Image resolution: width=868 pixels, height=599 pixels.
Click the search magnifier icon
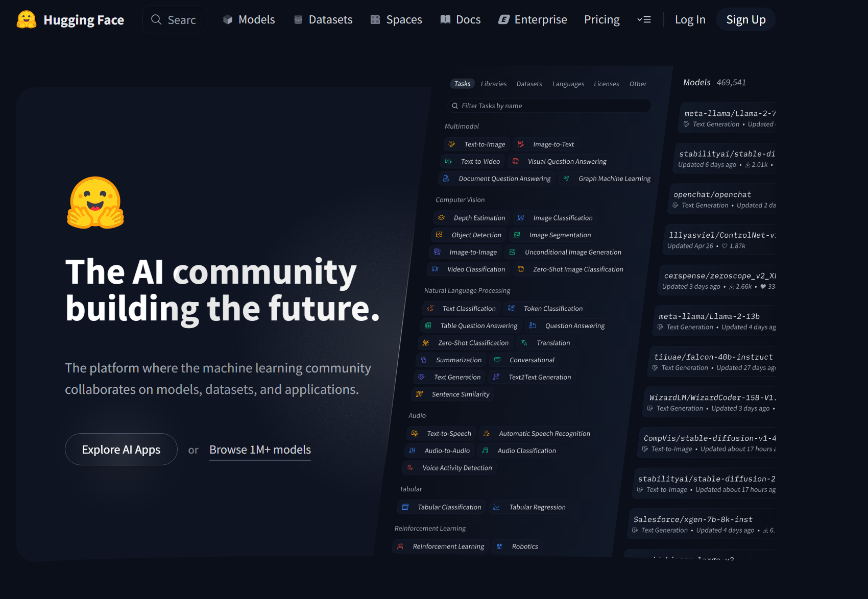click(x=156, y=19)
